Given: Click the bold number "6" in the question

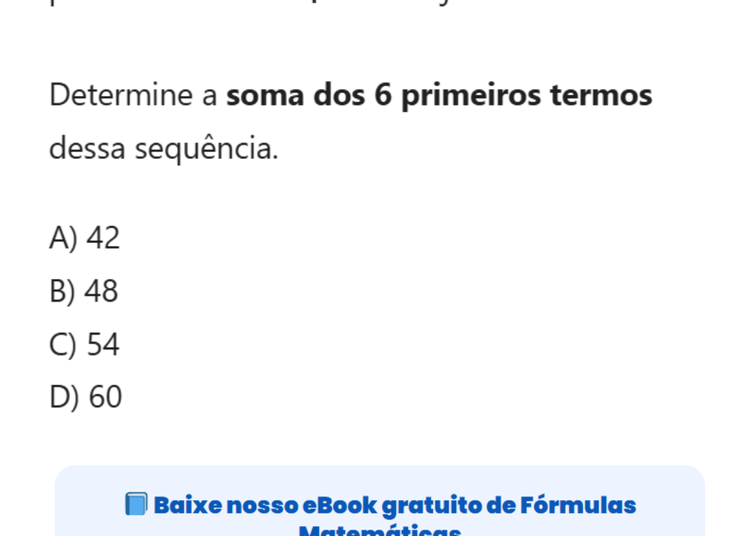Looking at the screenshot, I should (x=381, y=95).
